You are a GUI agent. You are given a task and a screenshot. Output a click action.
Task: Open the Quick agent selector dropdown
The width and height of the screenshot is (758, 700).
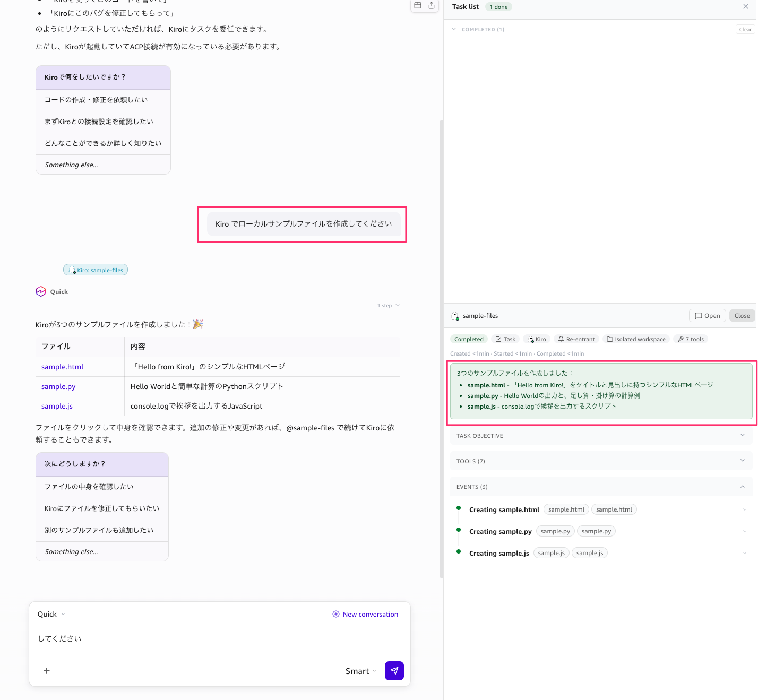click(x=51, y=614)
